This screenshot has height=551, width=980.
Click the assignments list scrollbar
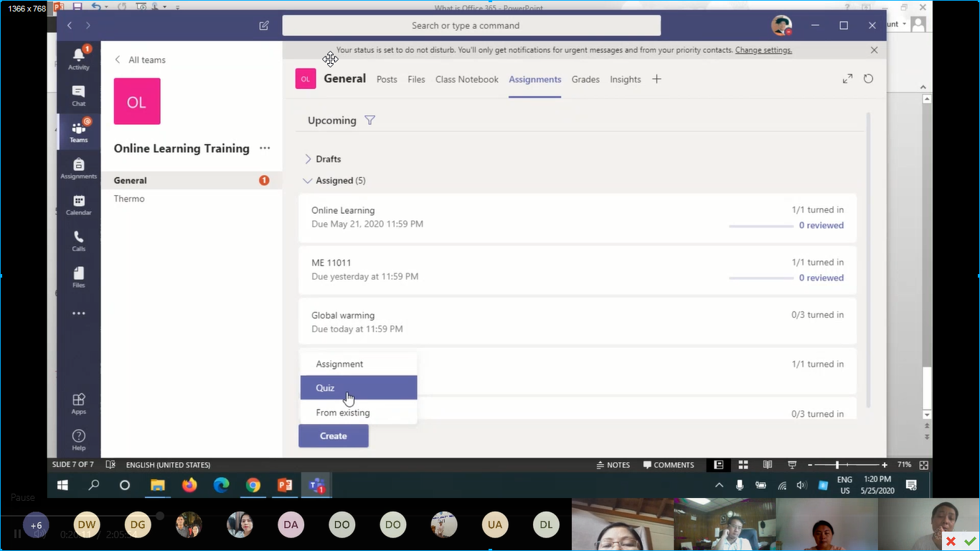(869, 258)
